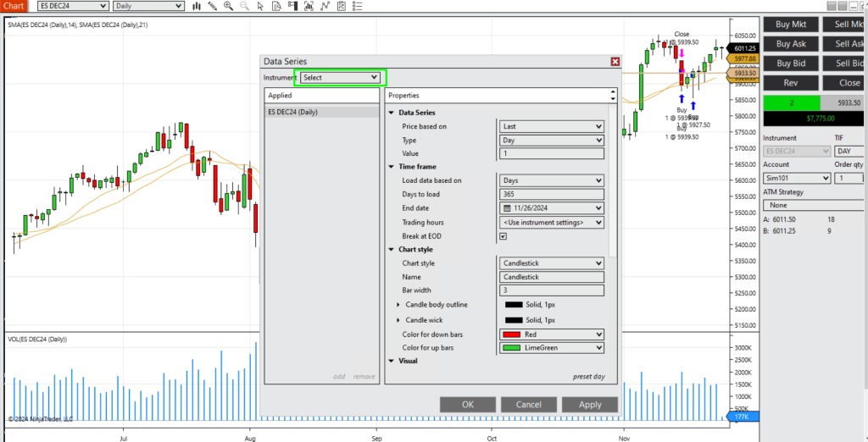The height and width of the screenshot is (442, 868).
Task: Expand the Candle body outline property
Action: [x=398, y=304]
